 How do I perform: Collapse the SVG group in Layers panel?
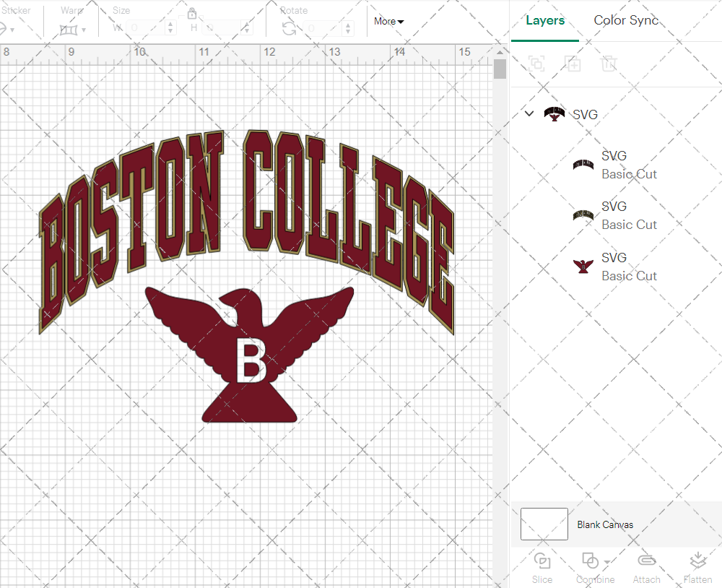coord(529,113)
